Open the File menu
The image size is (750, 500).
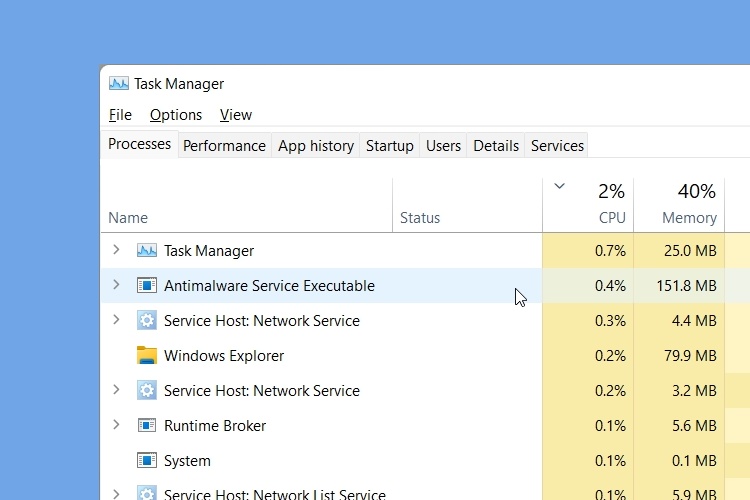(x=120, y=115)
